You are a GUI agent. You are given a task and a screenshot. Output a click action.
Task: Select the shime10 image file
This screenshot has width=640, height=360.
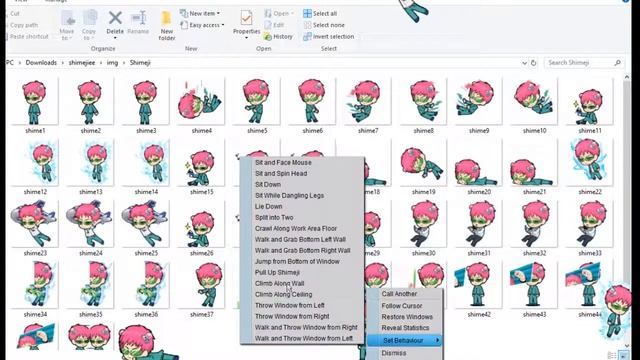(534, 106)
